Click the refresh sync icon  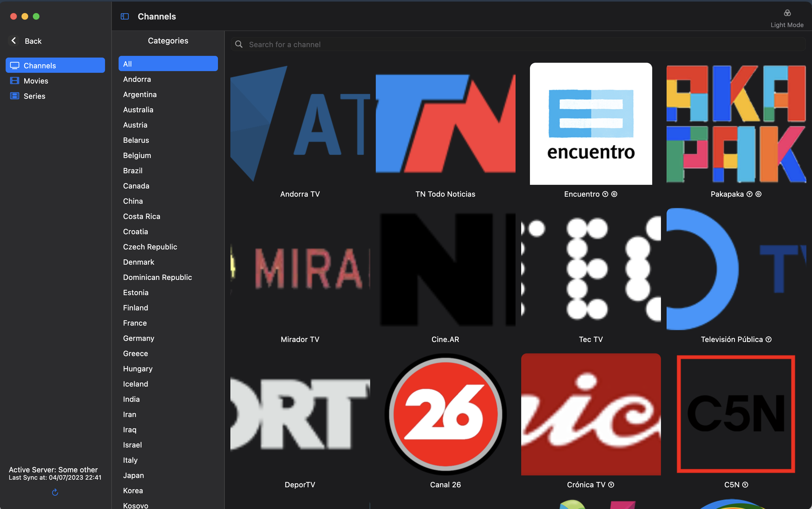pyautogui.click(x=55, y=493)
